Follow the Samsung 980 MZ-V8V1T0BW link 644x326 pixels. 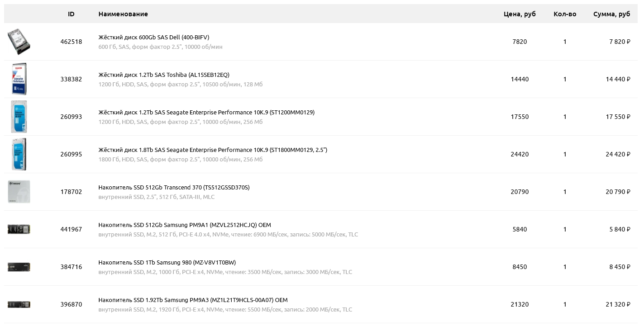[167, 262]
